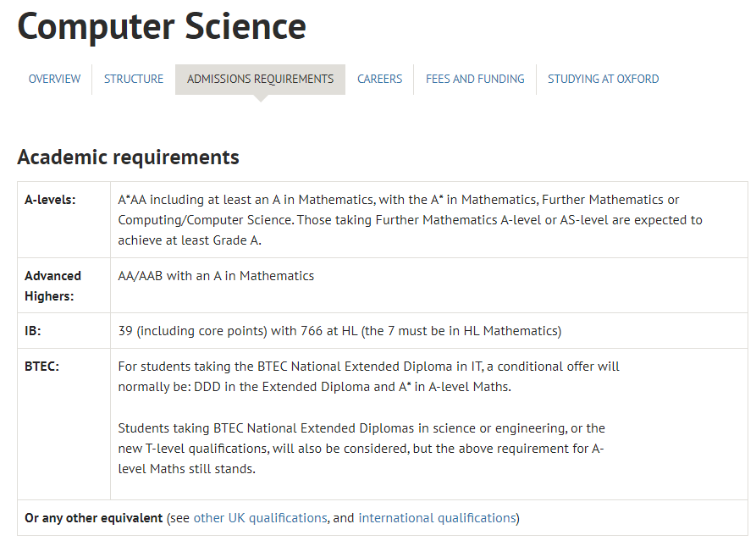Viewport: 756px width, 546px height.
Task: Select the BTEC row label
Action: pyautogui.click(x=41, y=367)
